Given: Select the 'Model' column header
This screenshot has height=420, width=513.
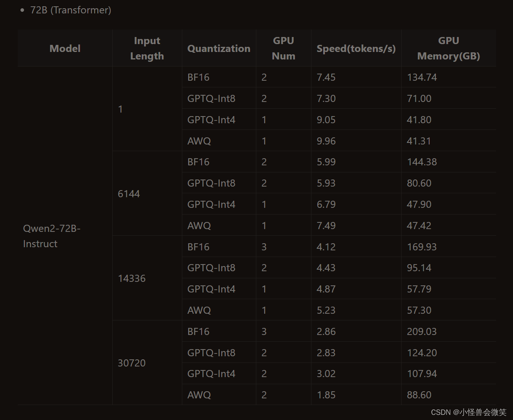Looking at the screenshot, I should click(65, 48).
